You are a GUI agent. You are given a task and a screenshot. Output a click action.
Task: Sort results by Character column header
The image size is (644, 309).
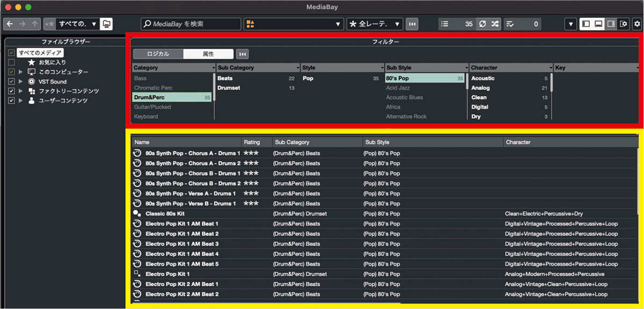click(x=570, y=142)
